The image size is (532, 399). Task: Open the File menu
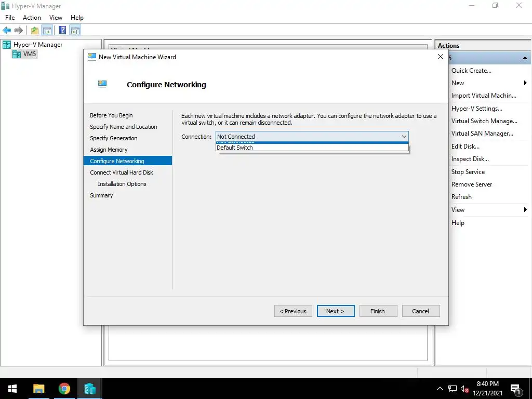coord(10,18)
